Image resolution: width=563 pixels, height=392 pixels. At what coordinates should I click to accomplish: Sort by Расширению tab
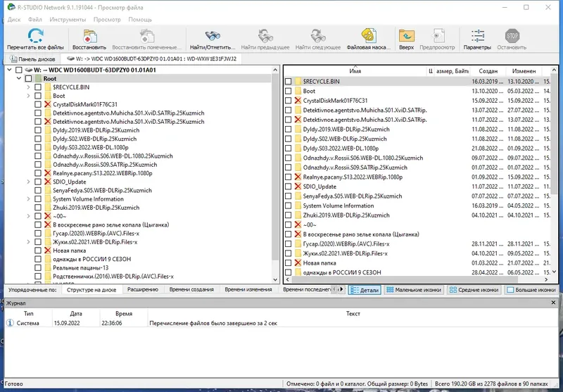[143, 289]
